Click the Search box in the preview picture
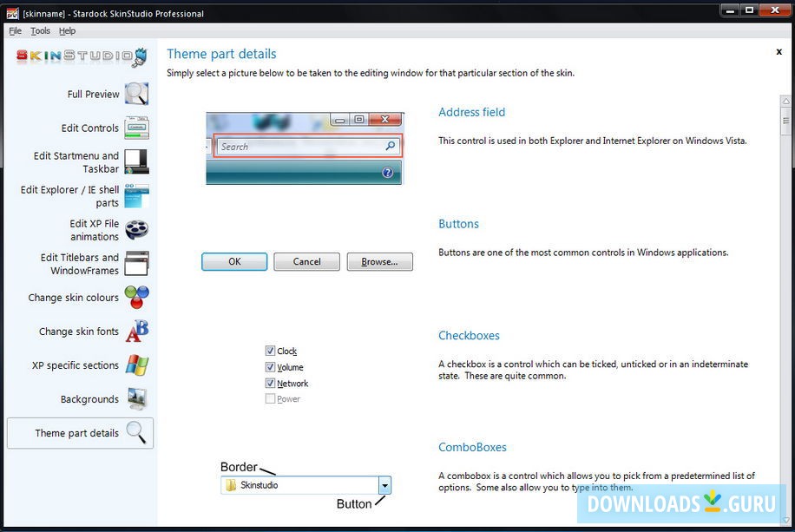The width and height of the screenshot is (795, 532). [x=307, y=146]
